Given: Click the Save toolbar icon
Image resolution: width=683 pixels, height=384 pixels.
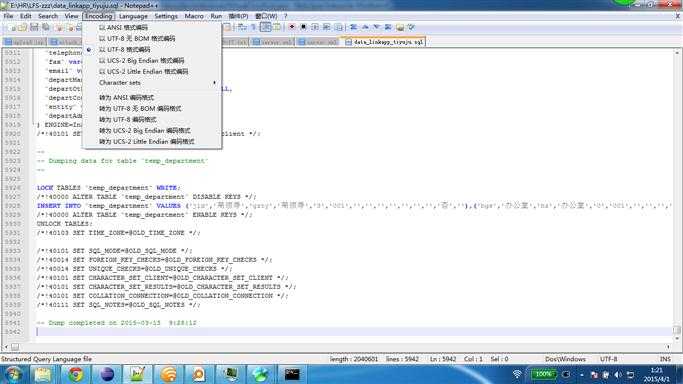Looking at the screenshot, I should coord(34,27).
